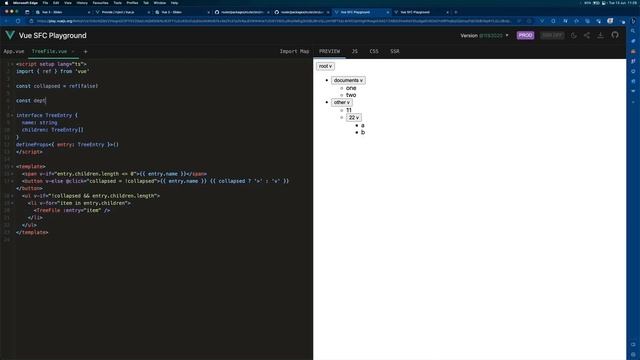Open the Apple menu
Image resolution: width=640 pixels, height=360 pixels.
click(x=6, y=3)
